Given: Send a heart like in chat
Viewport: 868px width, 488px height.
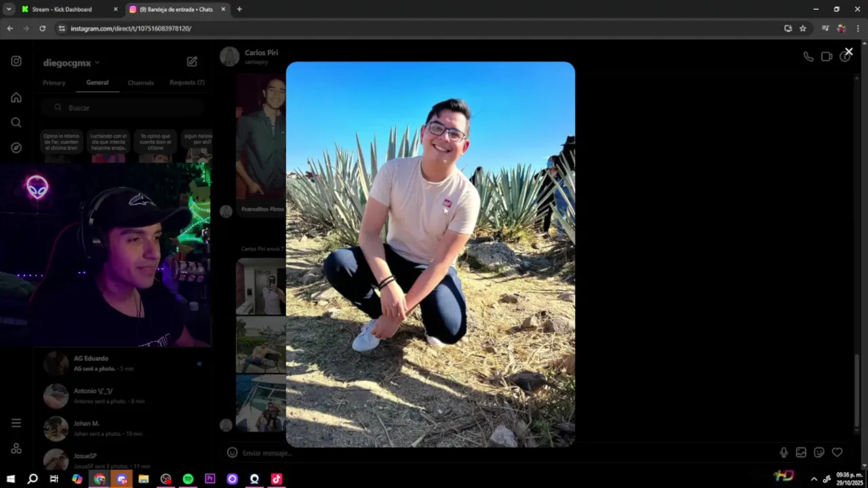Looking at the screenshot, I should point(837,453).
